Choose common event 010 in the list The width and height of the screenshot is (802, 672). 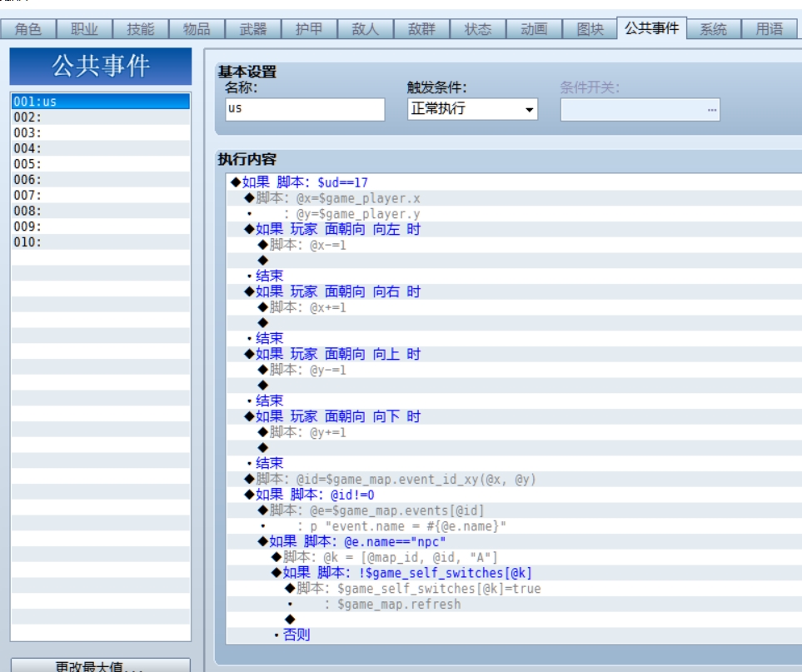click(101, 241)
